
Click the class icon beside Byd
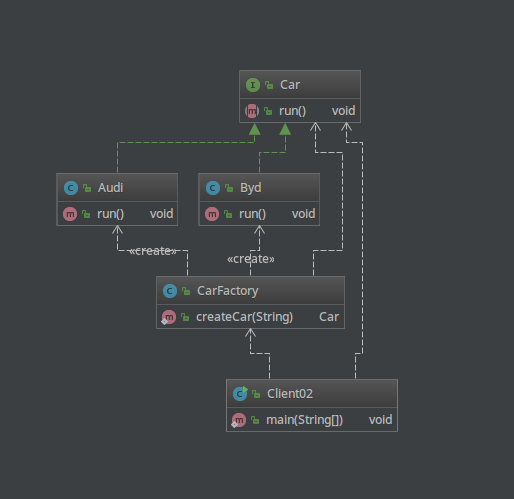coord(213,188)
